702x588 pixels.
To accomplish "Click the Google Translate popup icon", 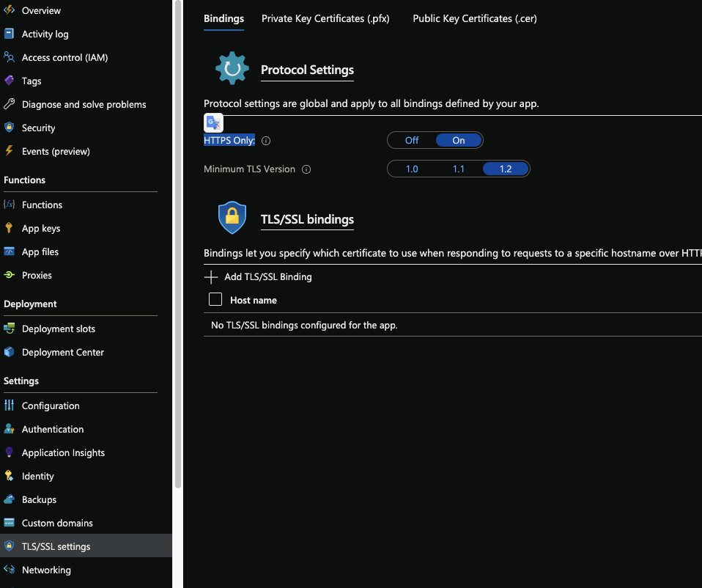I will coord(213,122).
